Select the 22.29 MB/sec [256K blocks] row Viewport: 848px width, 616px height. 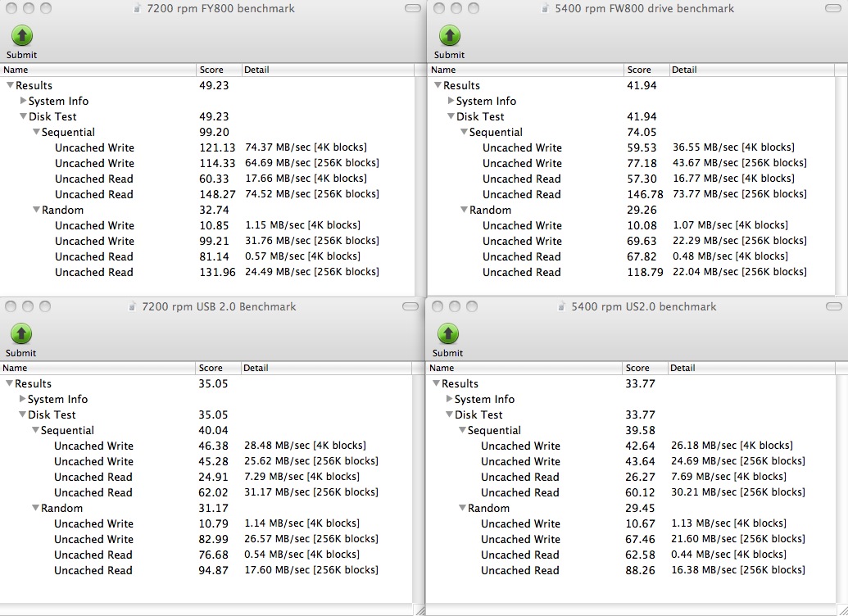(631, 241)
